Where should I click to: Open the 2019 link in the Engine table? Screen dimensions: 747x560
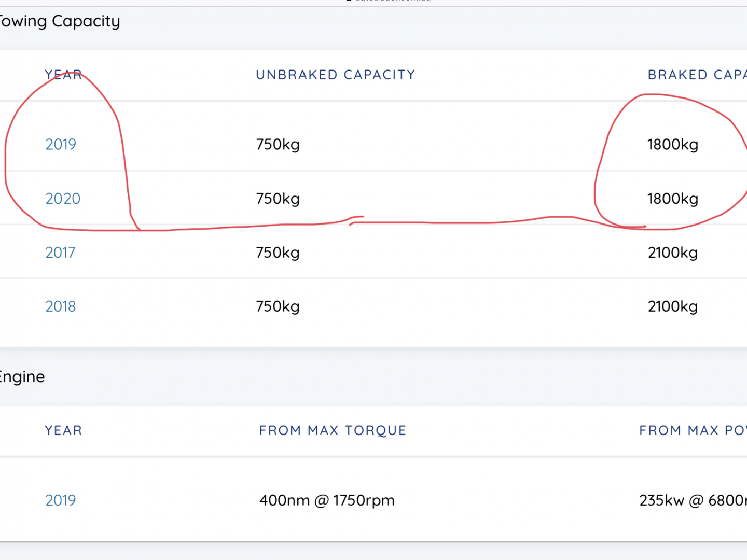click(x=61, y=500)
